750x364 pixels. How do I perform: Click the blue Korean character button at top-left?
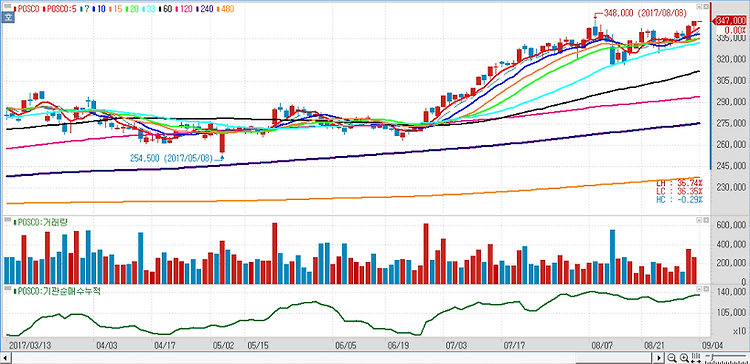[7, 17]
